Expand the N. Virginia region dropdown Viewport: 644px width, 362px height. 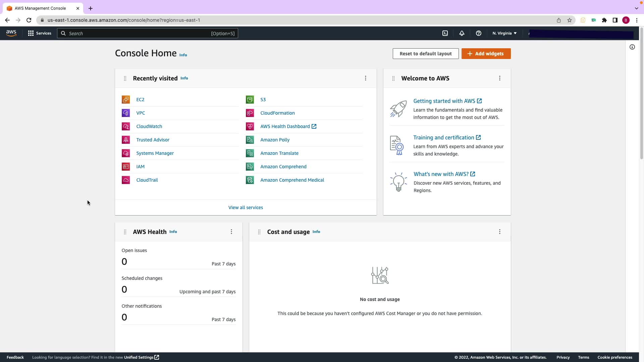(504, 33)
